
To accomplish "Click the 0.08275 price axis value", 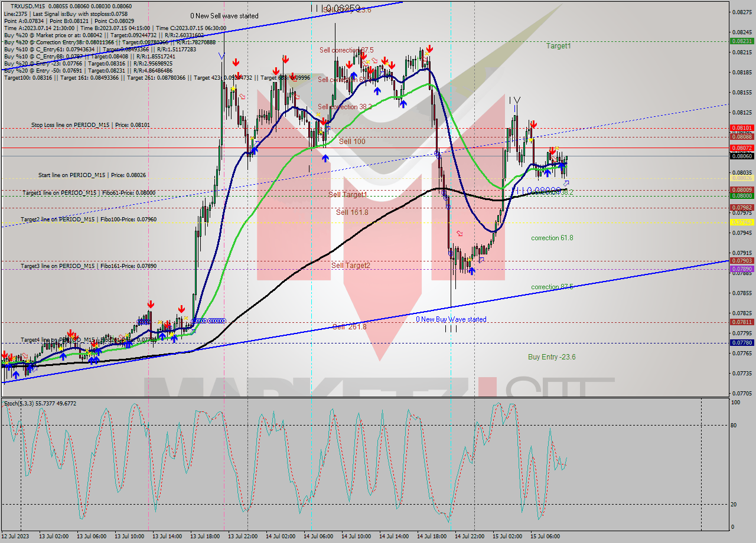I will pyautogui.click(x=741, y=12).
